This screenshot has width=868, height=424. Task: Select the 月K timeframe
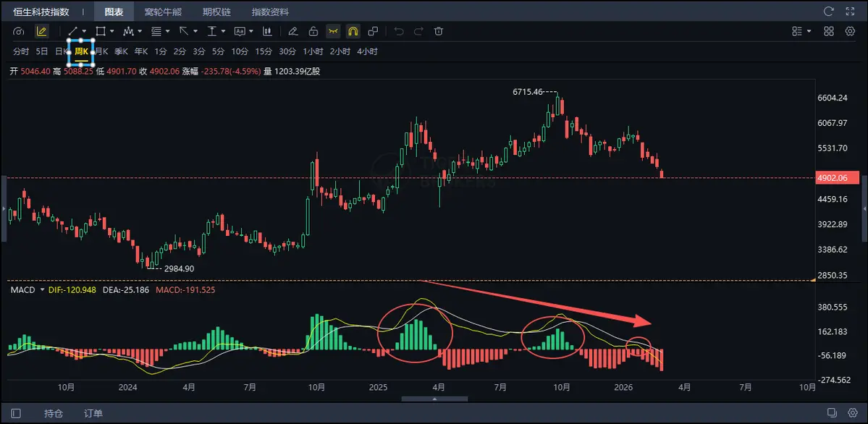pos(101,51)
